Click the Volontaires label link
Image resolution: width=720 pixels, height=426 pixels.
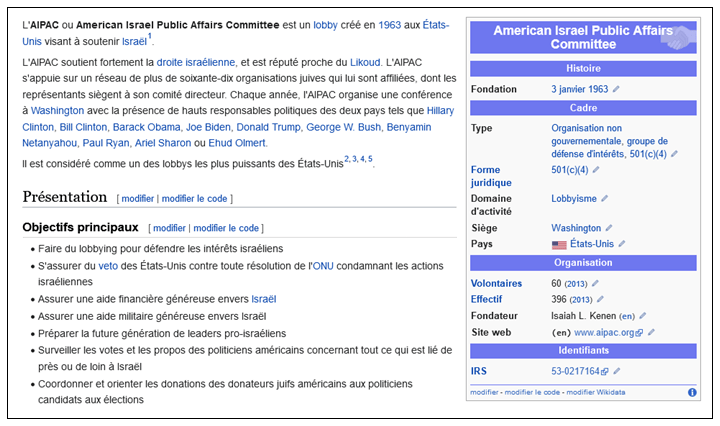tap(496, 283)
